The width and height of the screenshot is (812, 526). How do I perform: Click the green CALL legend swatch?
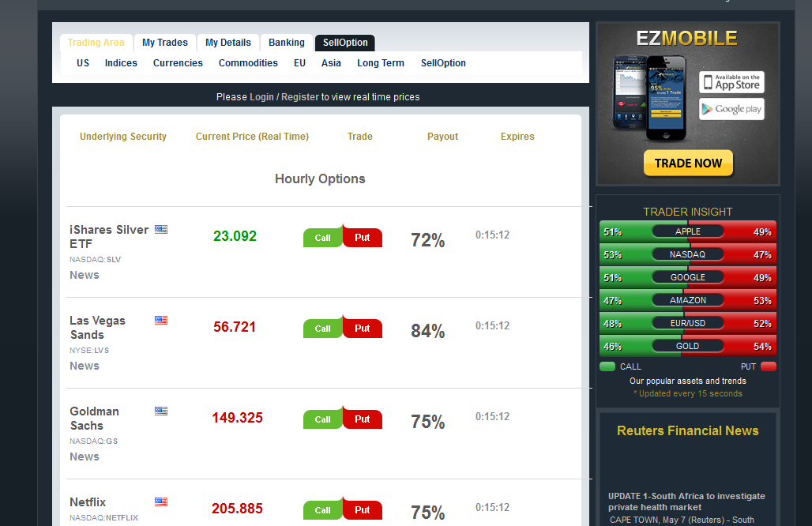tap(607, 366)
